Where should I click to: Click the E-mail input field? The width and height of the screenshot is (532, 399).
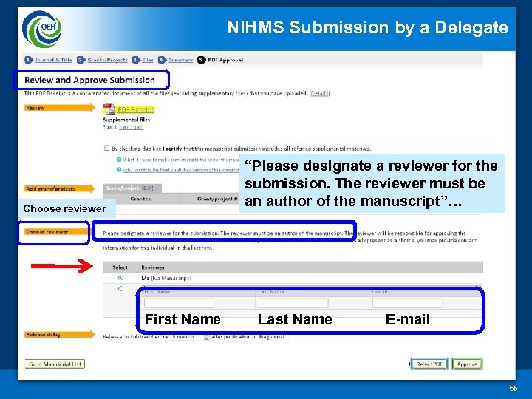click(407, 303)
